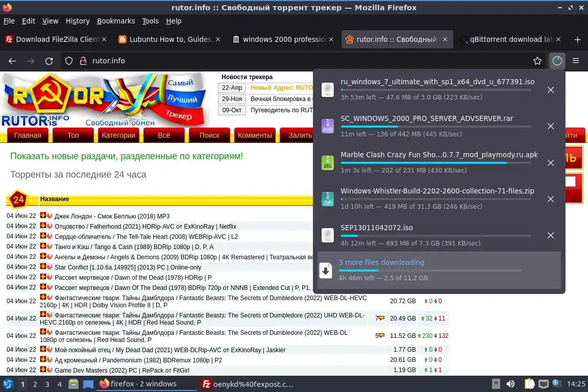This screenshot has height=392, width=588.
Task: Open the Категории navigation button
Action: point(118,135)
